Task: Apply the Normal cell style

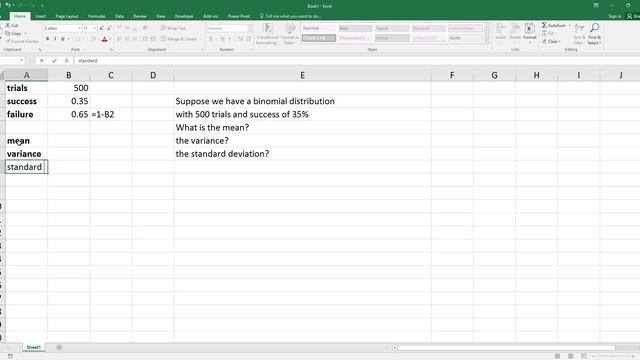Action: click(319, 28)
